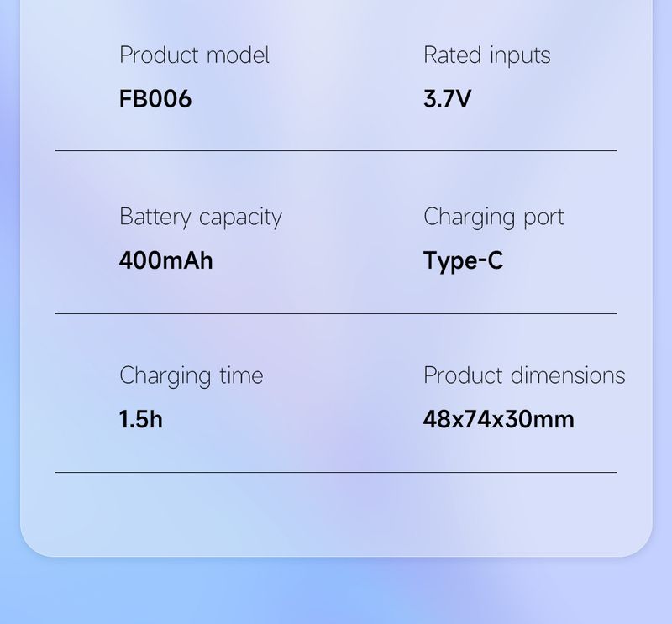
Task: Select the 1.5h charging time value
Action: (x=140, y=418)
